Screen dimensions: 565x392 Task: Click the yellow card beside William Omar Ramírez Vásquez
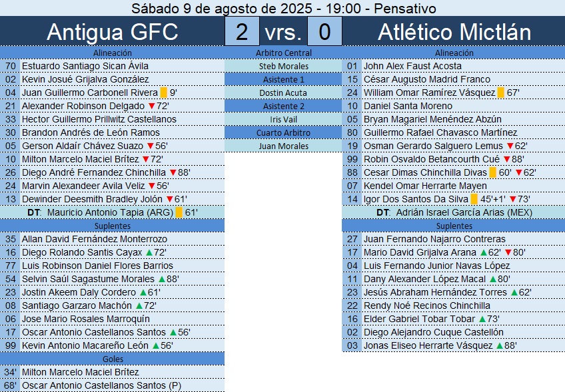point(500,93)
